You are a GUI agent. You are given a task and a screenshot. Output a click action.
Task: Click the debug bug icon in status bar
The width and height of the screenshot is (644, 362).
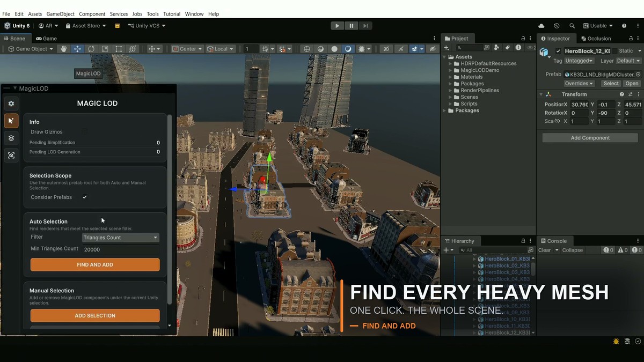[x=616, y=341]
